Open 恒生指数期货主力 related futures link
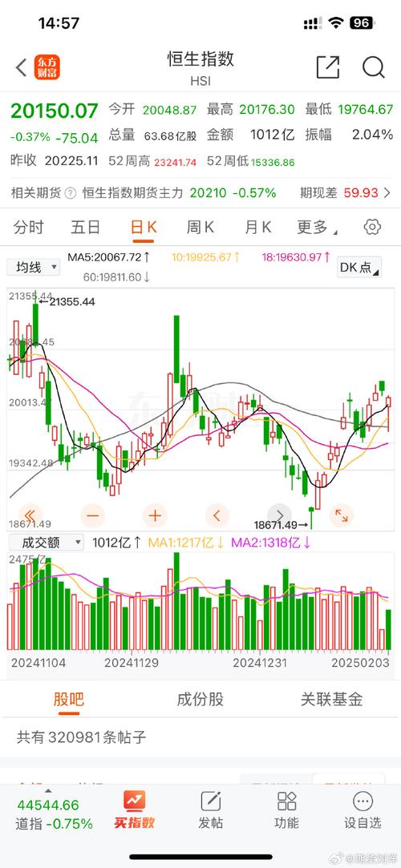This screenshot has width=401, height=868. pos(132,192)
